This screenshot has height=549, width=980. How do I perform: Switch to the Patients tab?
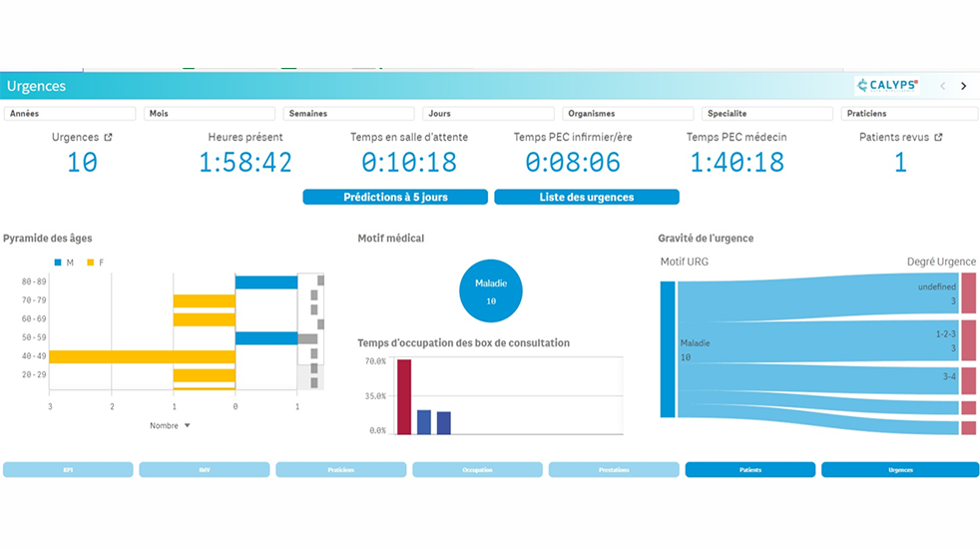click(x=749, y=469)
